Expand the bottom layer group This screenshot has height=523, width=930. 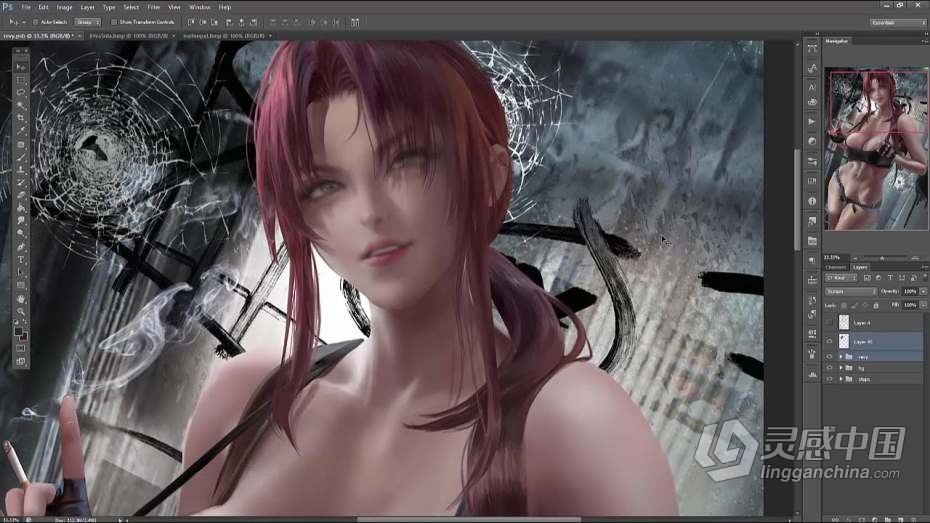pos(841,379)
